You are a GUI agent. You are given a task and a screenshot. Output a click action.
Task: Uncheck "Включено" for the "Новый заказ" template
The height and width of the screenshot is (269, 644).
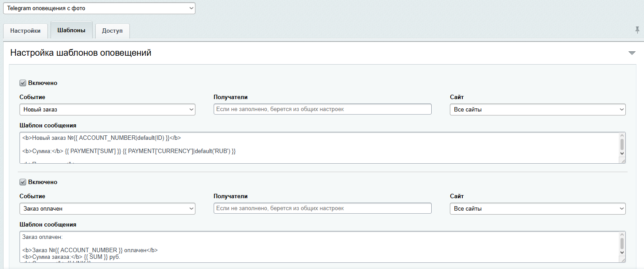[23, 83]
